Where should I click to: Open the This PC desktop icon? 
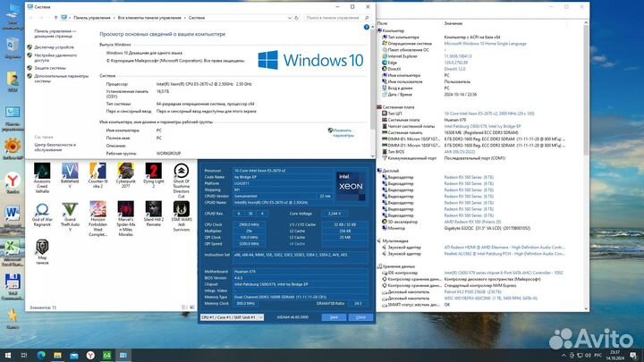click(13, 15)
